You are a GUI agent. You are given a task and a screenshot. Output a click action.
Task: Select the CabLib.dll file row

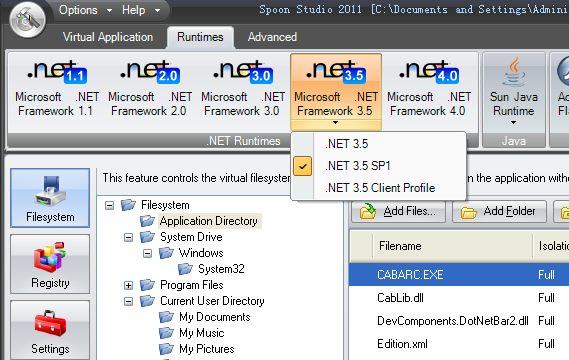click(x=459, y=298)
